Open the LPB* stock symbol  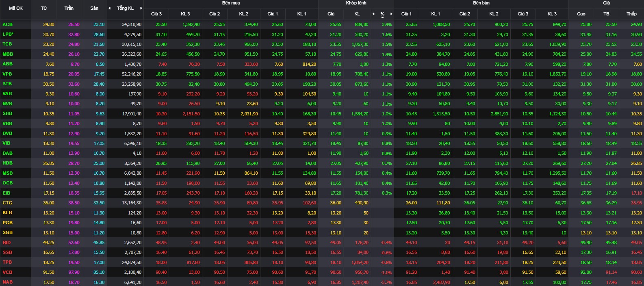coord(8,34)
